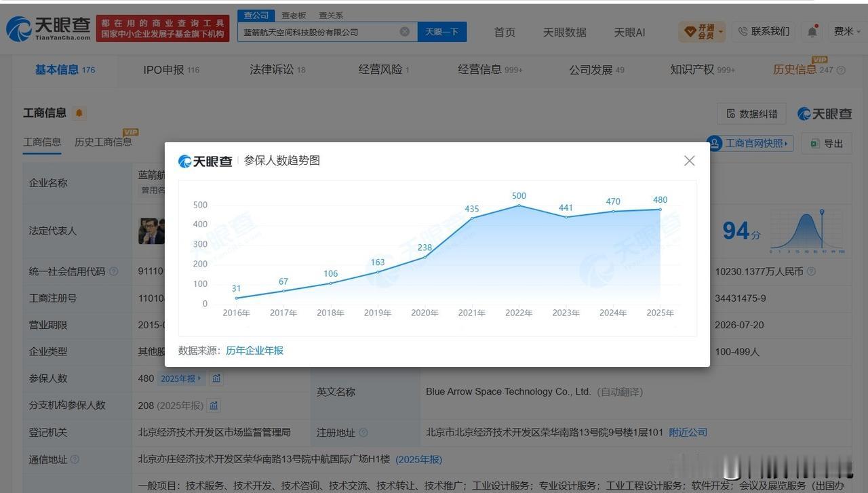The height and width of the screenshot is (493, 868).
Task: Open the 经营信息 999+ tab
Action: [x=490, y=70]
